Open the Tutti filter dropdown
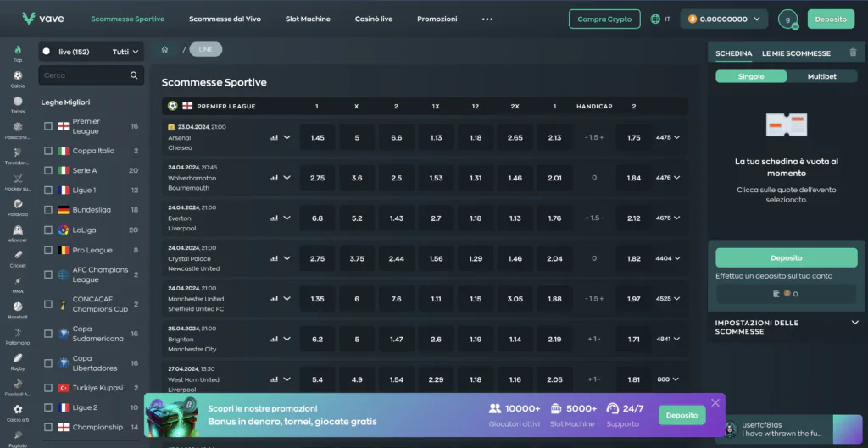The width and height of the screenshot is (868, 448). click(125, 52)
